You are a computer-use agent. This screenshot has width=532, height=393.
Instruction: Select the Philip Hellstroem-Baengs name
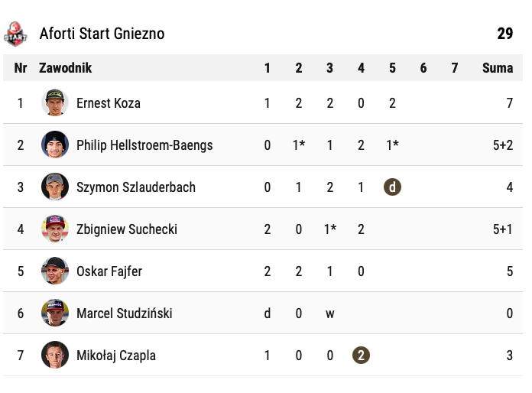click(144, 145)
